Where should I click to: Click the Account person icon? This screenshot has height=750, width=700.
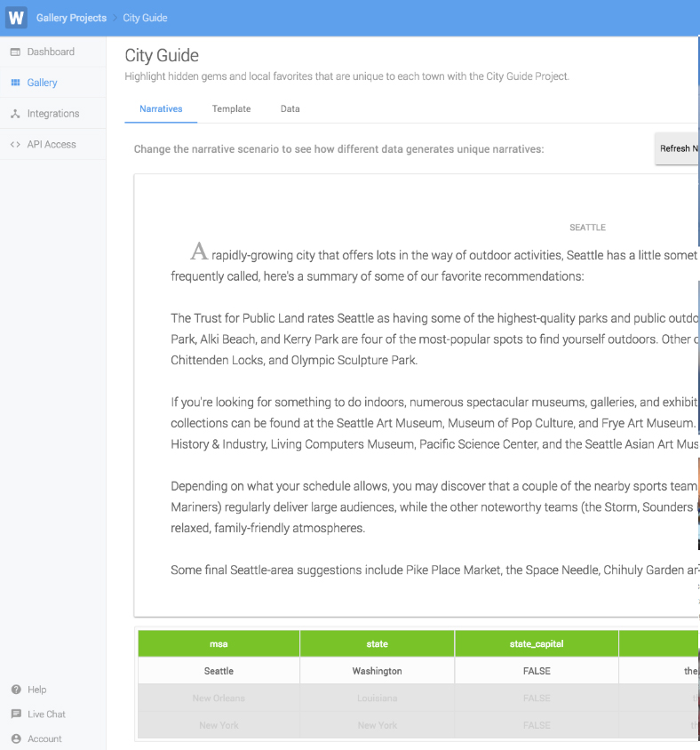16,738
